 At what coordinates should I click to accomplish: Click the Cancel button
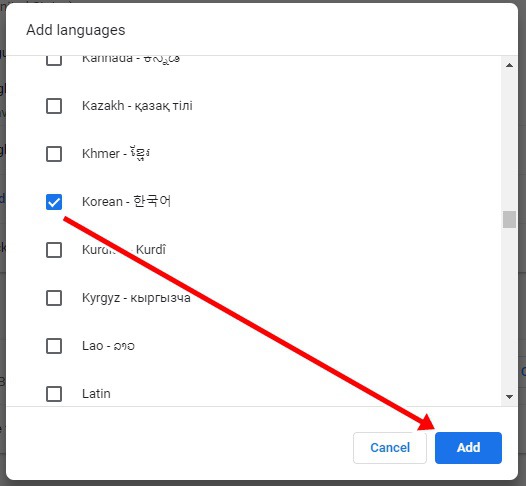(x=390, y=448)
